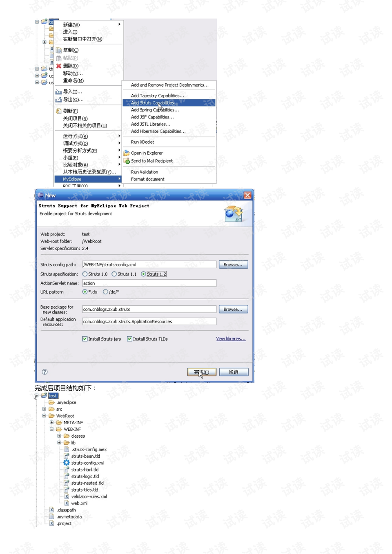Screen dimensions: 392x554
Task: Open the 运行方式(R) submenu
Action: coord(89,136)
